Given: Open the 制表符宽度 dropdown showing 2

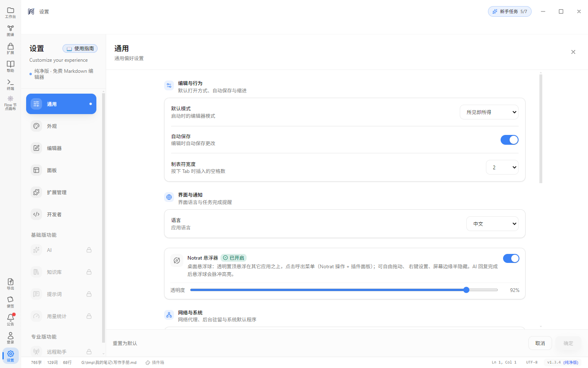Looking at the screenshot, I should click(502, 167).
